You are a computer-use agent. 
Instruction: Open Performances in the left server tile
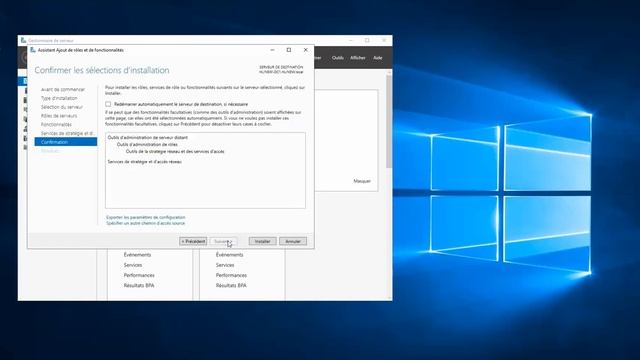click(x=139, y=275)
